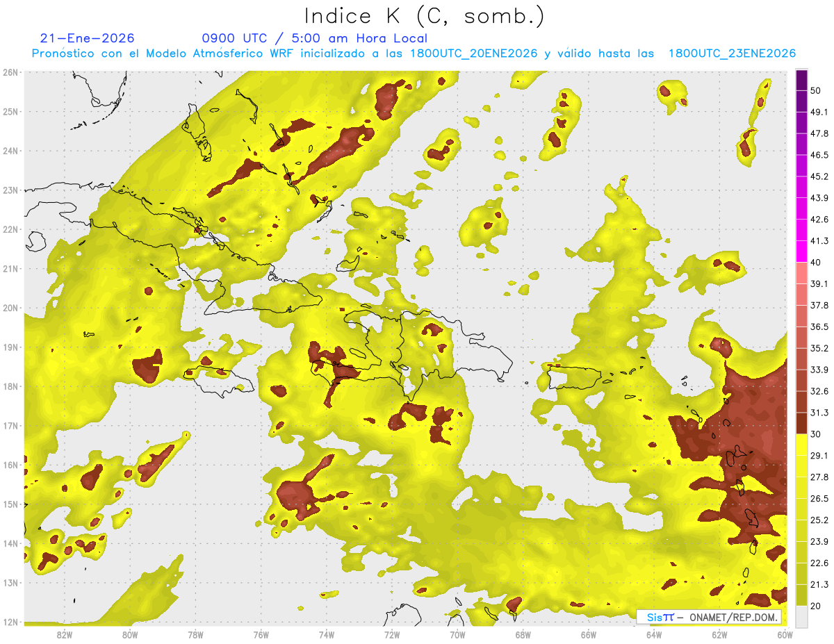This screenshot has width=834, height=644.
Task: Click the 18N latitude label
Action: [x=10, y=386]
